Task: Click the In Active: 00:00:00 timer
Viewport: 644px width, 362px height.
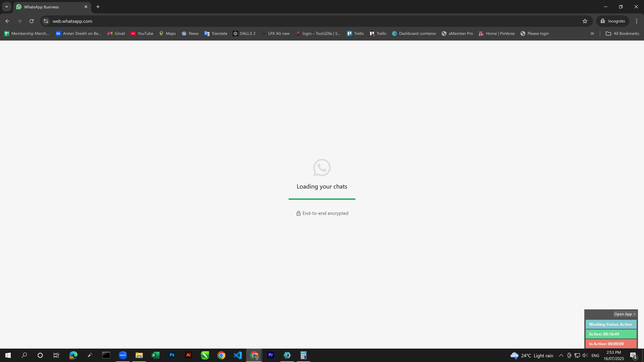Action: click(611, 344)
